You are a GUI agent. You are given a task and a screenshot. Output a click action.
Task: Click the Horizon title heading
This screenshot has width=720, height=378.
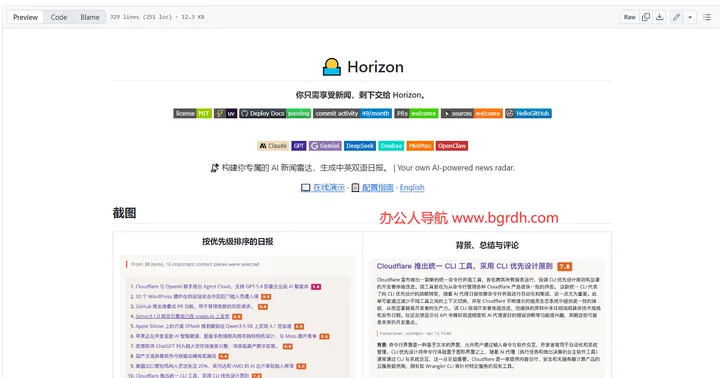pyautogui.click(x=375, y=67)
